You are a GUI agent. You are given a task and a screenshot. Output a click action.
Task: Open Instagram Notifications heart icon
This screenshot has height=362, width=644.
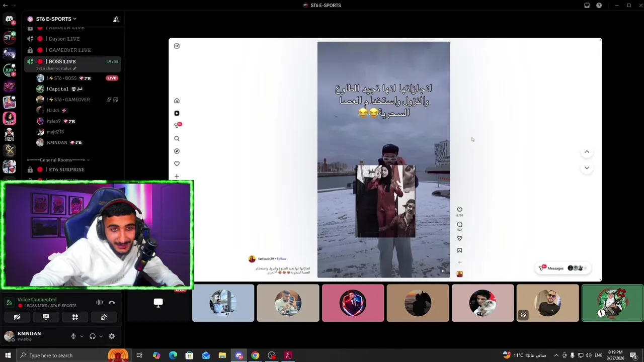[x=177, y=163]
